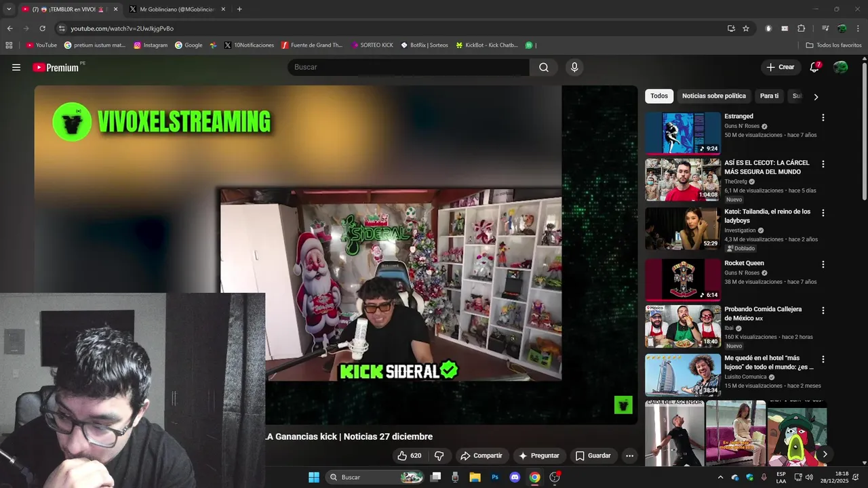The width and height of the screenshot is (868, 488).
Task: Open the Chrome apps grid shortcut
Action: [9, 45]
